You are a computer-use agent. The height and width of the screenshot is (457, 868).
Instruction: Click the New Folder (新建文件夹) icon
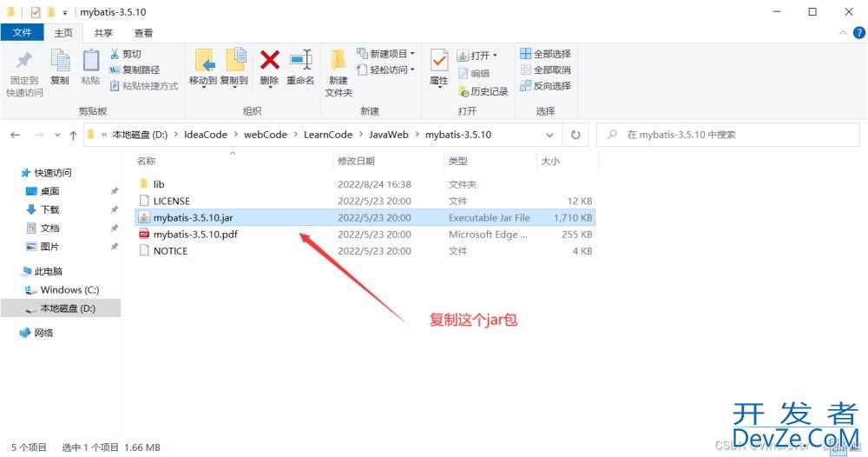click(x=338, y=60)
